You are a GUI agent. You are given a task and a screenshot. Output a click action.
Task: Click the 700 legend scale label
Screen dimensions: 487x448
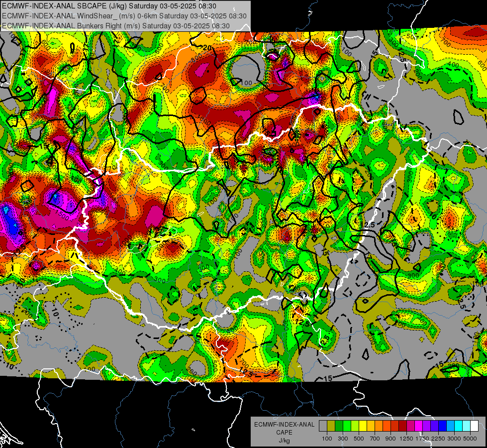(x=375, y=439)
